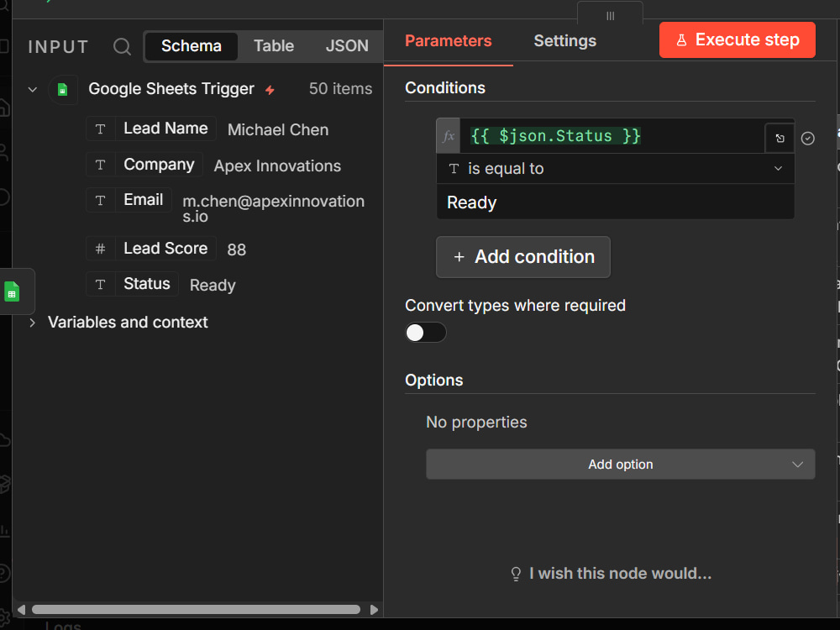The width and height of the screenshot is (840, 630).
Task: Switch to JSON view tab
Action: pyautogui.click(x=347, y=46)
